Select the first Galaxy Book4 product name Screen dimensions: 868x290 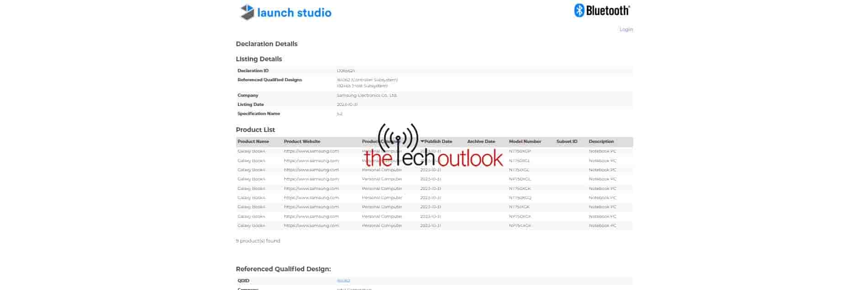(x=251, y=151)
